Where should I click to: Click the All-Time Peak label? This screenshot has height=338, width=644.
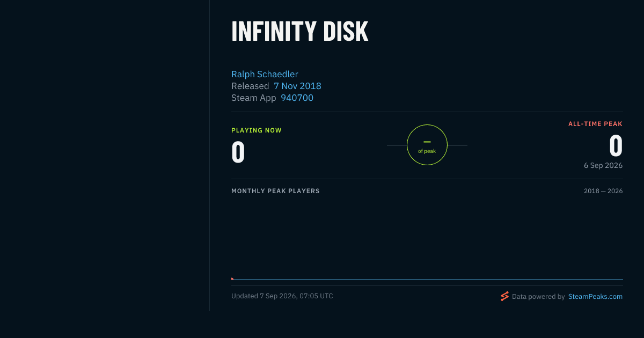pyautogui.click(x=595, y=124)
